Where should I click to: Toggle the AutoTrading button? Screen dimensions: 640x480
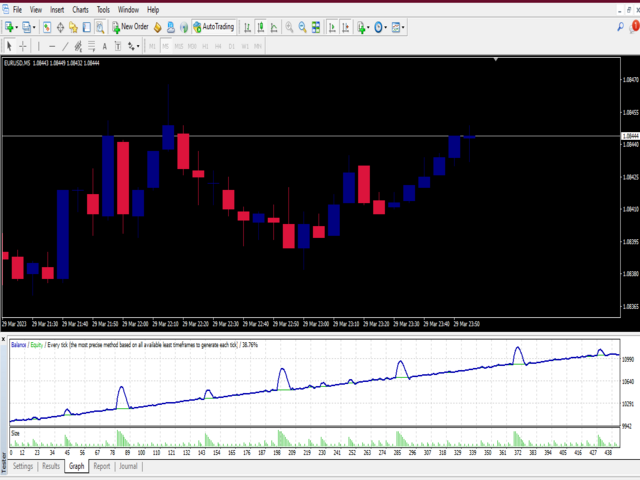coord(214,27)
